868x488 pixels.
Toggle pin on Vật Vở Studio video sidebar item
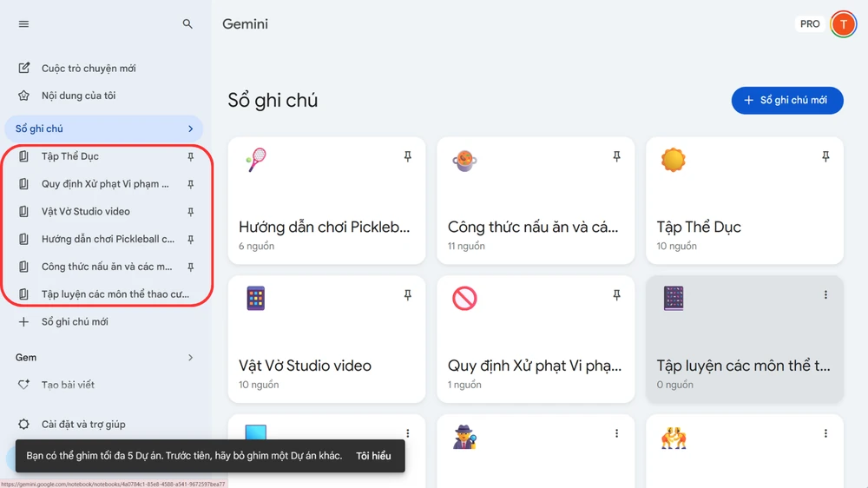(x=191, y=212)
